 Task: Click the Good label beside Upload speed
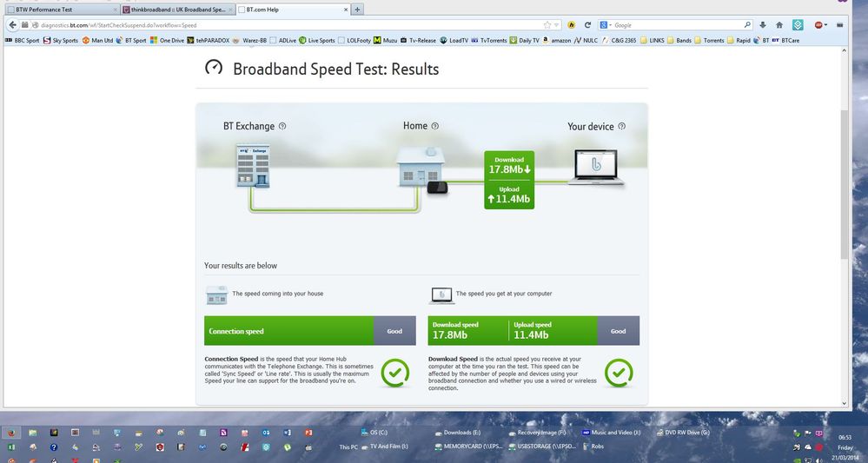tap(619, 331)
